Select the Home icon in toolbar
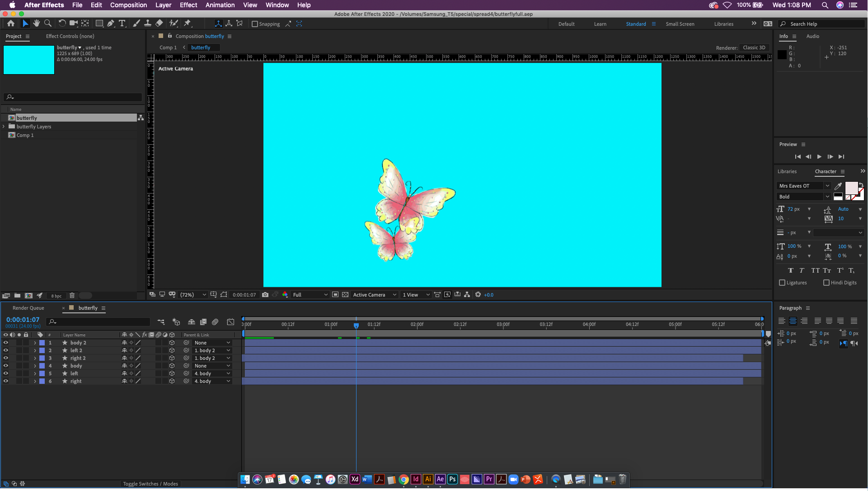 pyautogui.click(x=11, y=24)
